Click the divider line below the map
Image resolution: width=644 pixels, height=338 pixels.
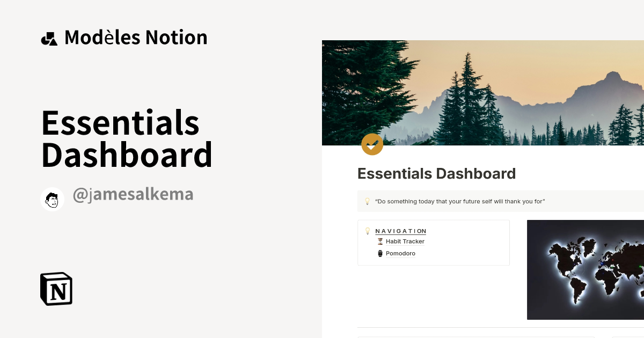pyautogui.click(x=499, y=327)
